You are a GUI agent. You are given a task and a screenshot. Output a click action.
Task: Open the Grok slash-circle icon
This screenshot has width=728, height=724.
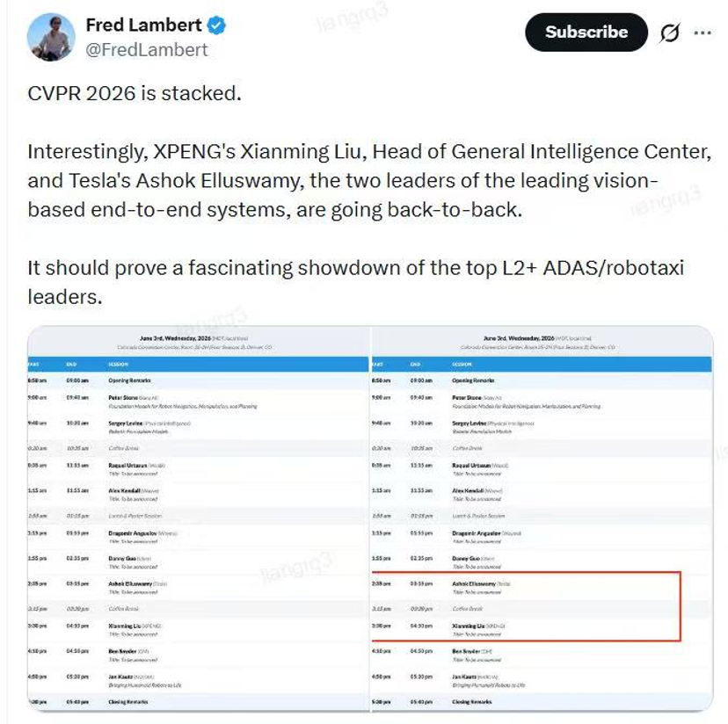(x=669, y=33)
